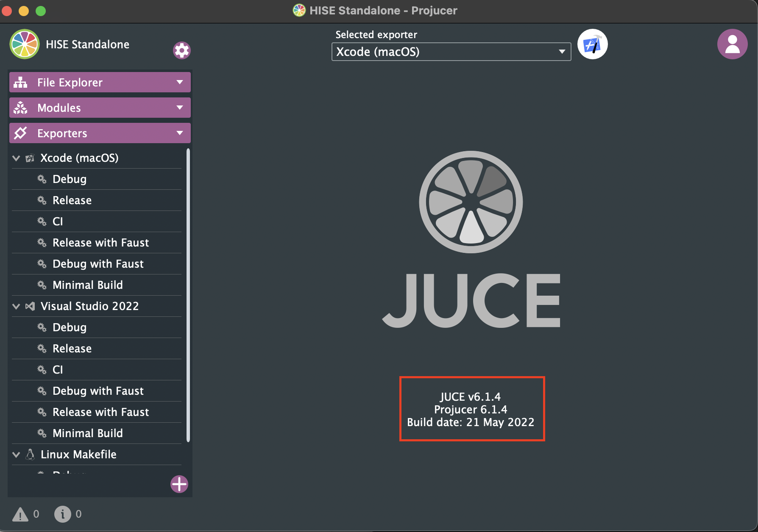Click gear icon beside Xcode Minimal Build
The image size is (758, 532).
(x=42, y=285)
